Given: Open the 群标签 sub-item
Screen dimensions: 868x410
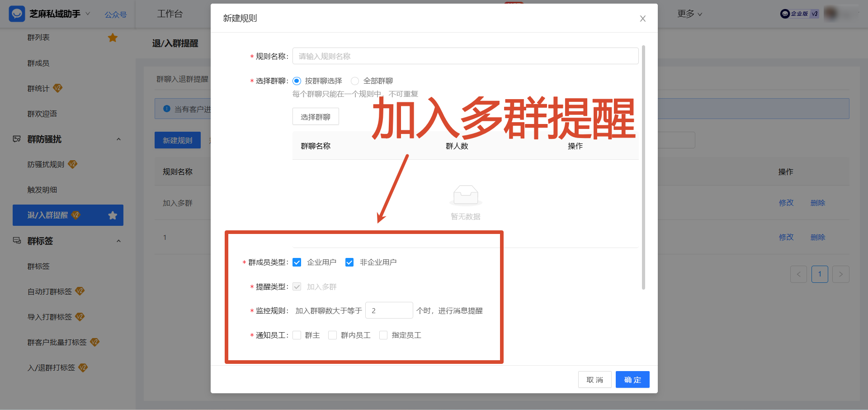Looking at the screenshot, I should pos(38,267).
